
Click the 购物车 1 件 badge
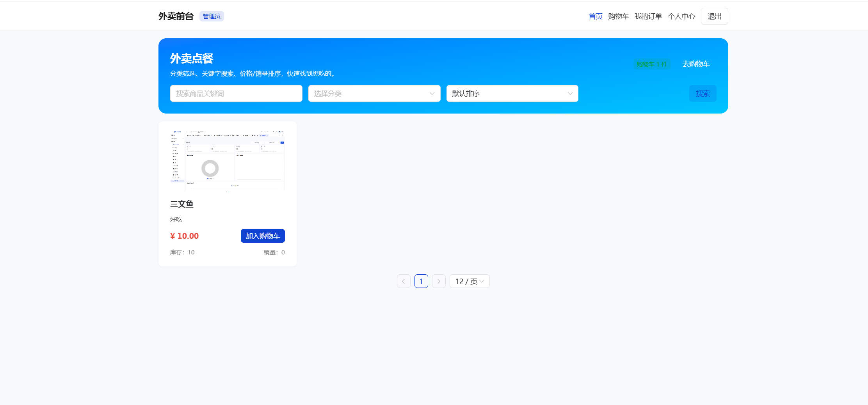[652, 64]
